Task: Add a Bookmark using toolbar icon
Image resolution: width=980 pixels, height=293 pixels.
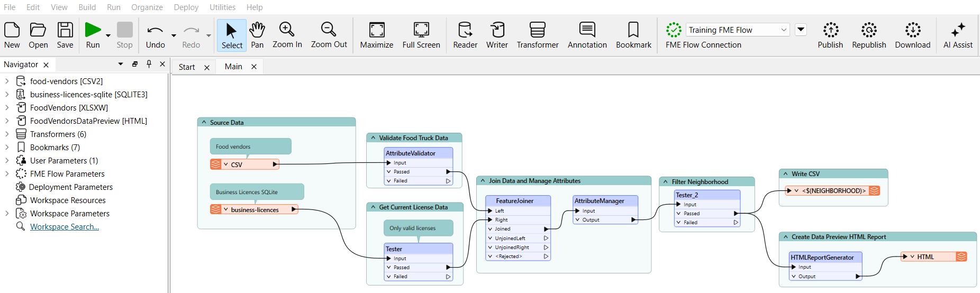Action: tap(633, 35)
